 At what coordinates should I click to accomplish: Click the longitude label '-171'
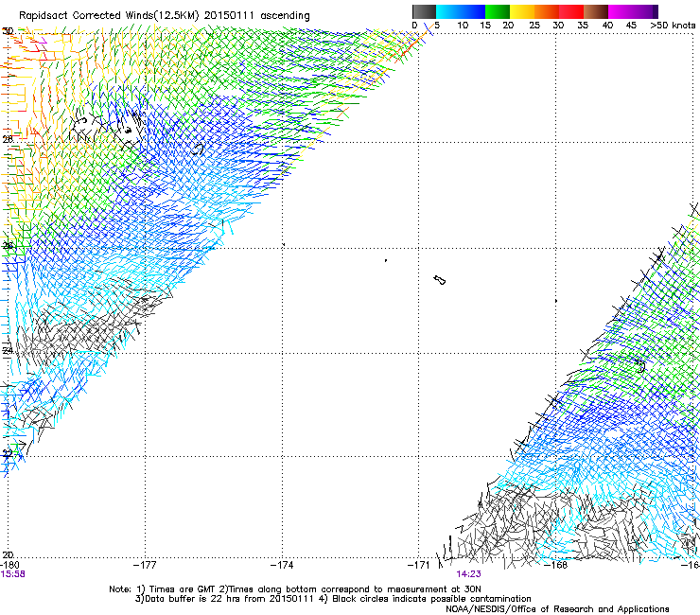[x=419, y=565]
